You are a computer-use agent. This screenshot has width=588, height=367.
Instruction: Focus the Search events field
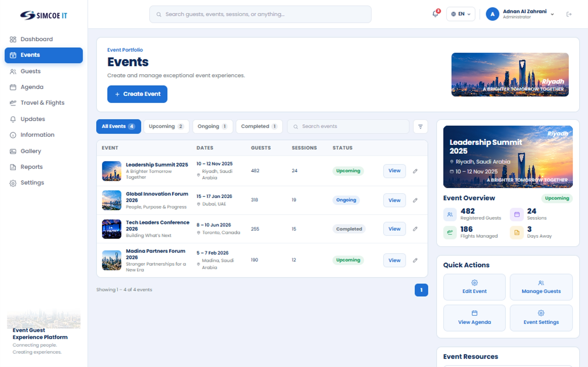click(x=348, y=127)
